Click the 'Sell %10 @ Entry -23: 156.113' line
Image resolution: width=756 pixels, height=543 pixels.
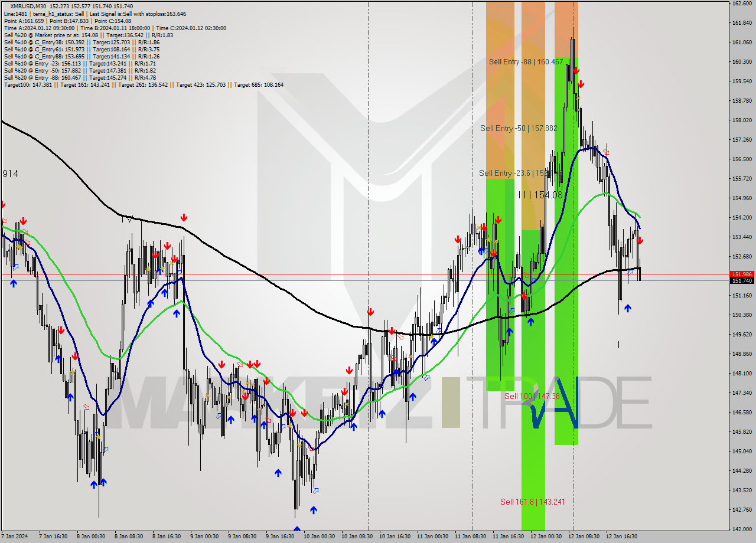click(80, 63)
